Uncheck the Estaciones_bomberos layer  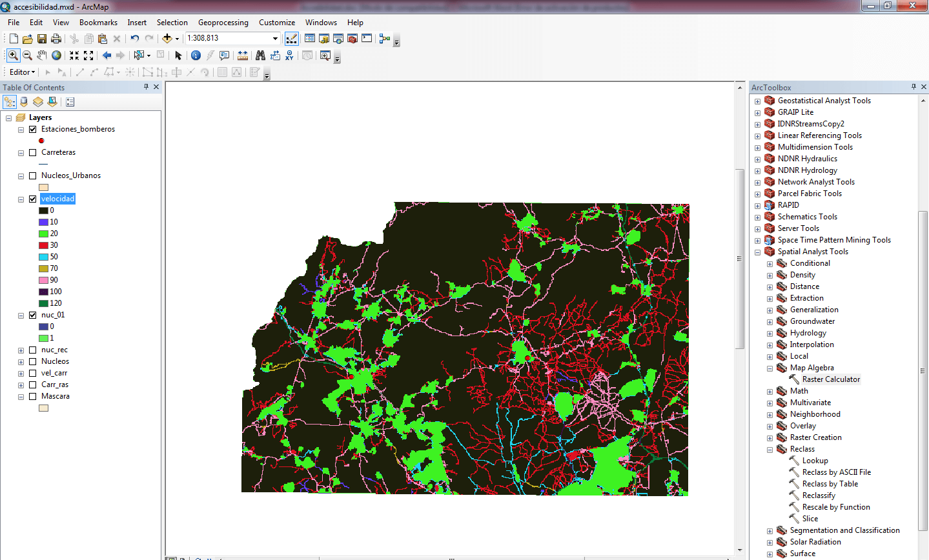pyautogui.click(x=33, y=129)
